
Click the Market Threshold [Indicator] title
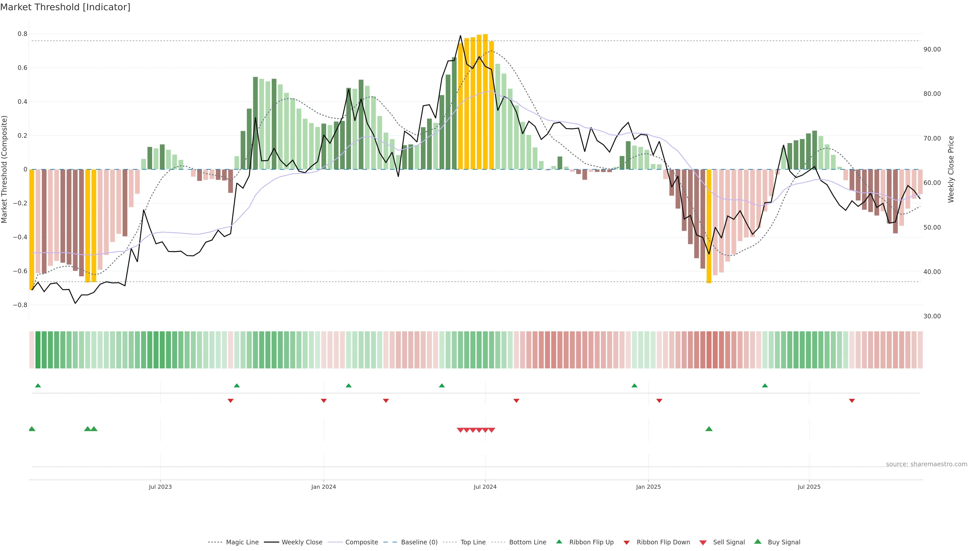tap(65, 7)
